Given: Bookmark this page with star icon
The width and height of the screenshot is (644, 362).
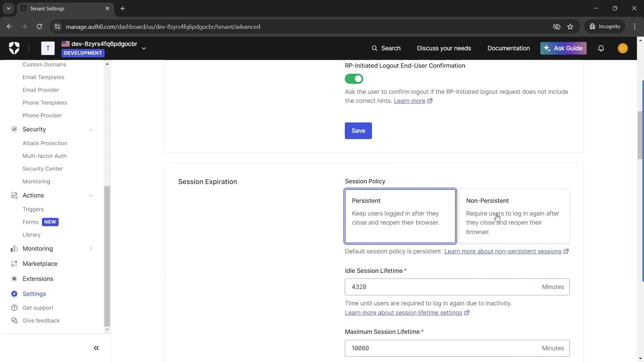Looking at the screenshot, I should point(570,26).
